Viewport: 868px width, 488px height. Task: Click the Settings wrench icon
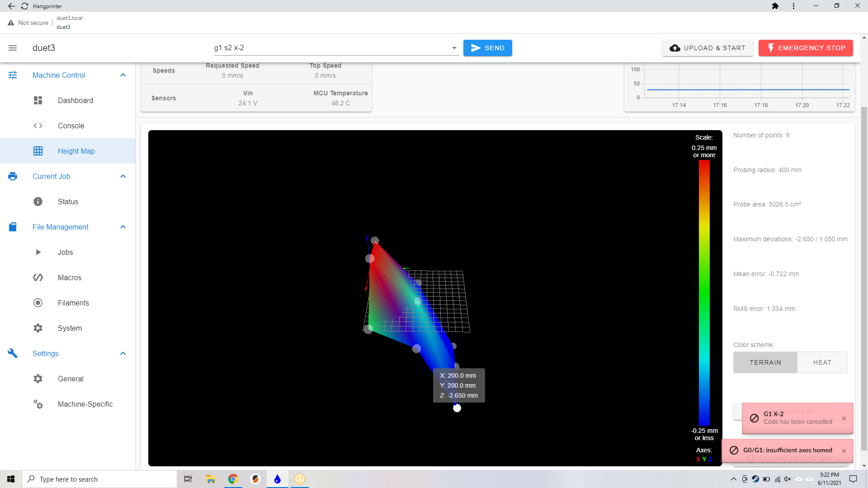(x=13, y=353)
